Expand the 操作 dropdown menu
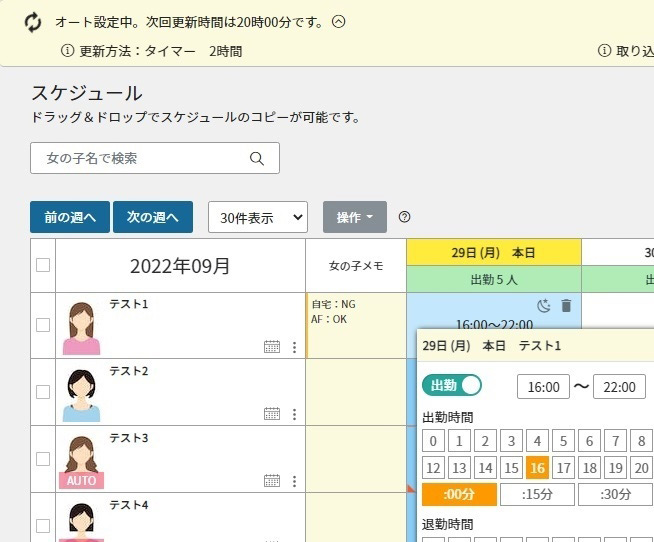This screenshot has width=654, height=542. pyautogui.click(x=354, y=217)
